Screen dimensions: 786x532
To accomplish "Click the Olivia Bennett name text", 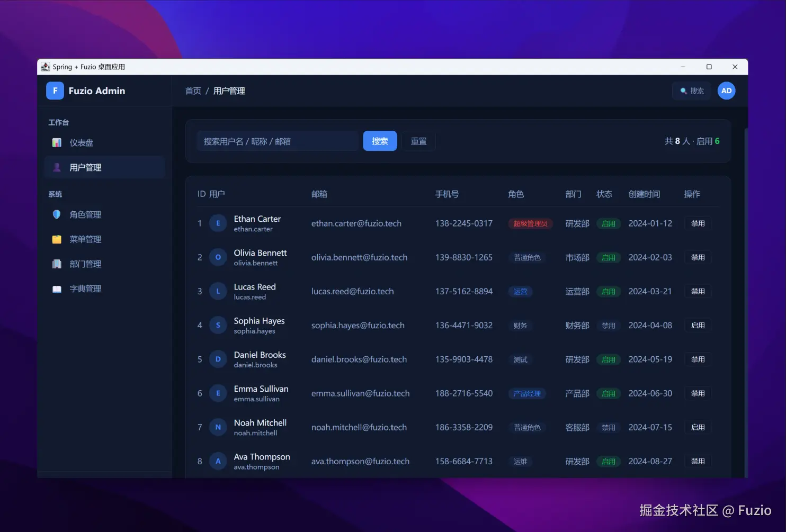I will click(260, 253).
